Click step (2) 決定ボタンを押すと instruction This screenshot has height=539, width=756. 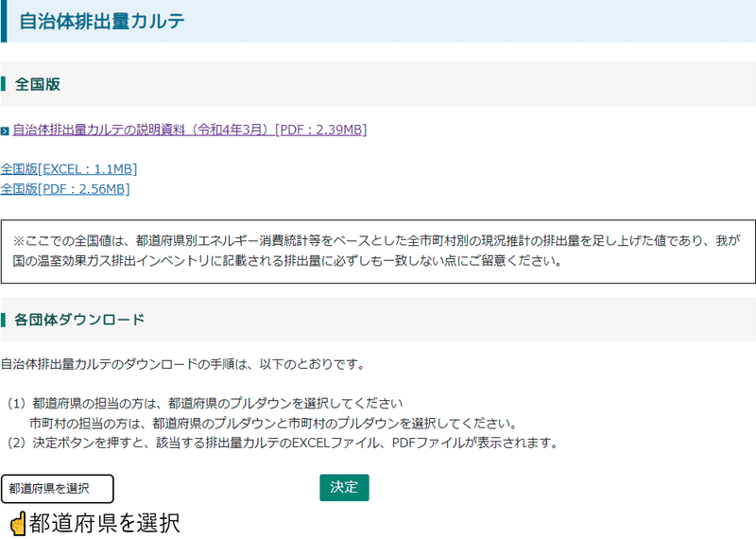pyautogui.click(x=283, y=443)
